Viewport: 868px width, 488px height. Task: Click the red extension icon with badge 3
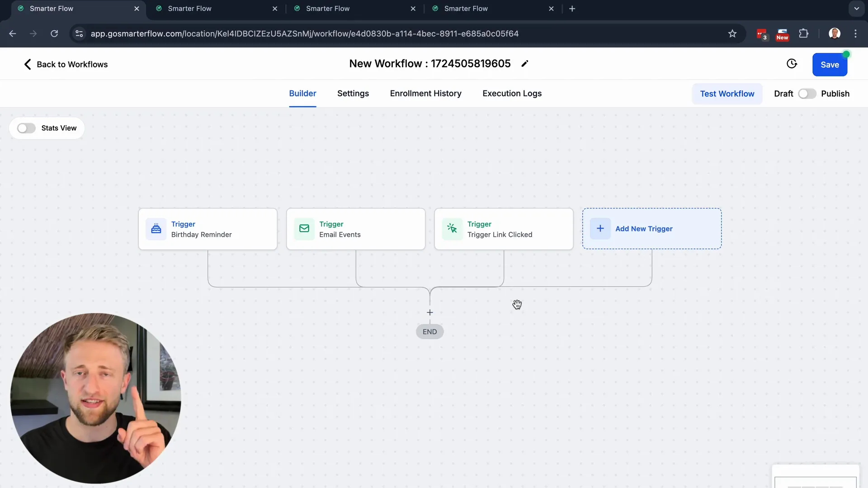[x=762, y=34]
